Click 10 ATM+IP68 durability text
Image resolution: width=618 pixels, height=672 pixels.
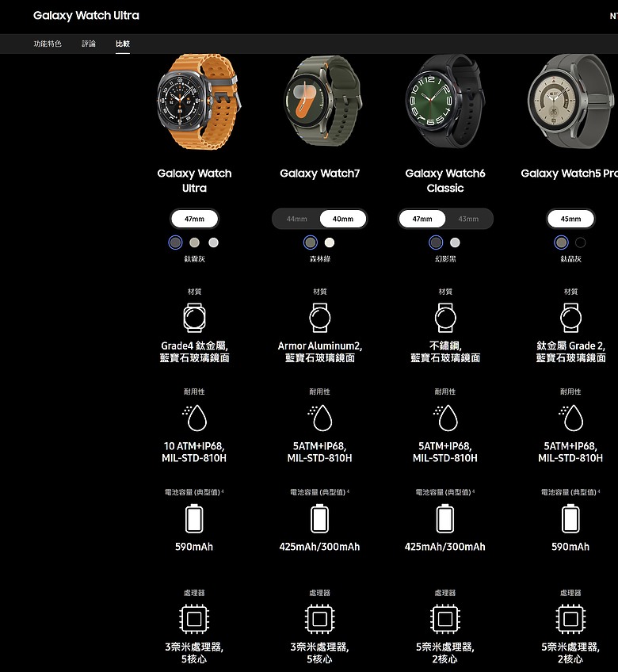click(194, 446)
